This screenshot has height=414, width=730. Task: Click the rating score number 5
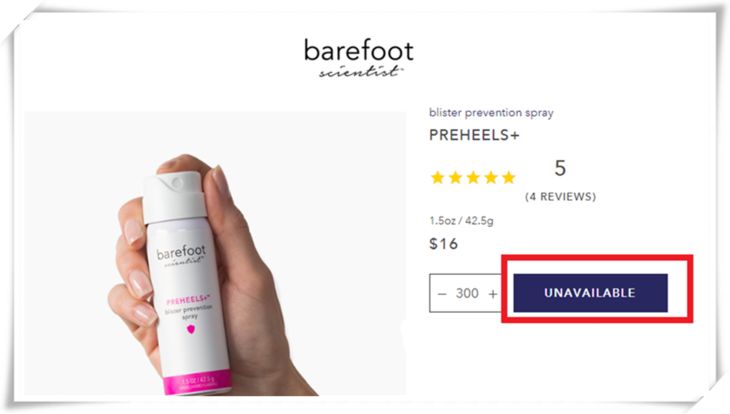click(x=560, y=168)
